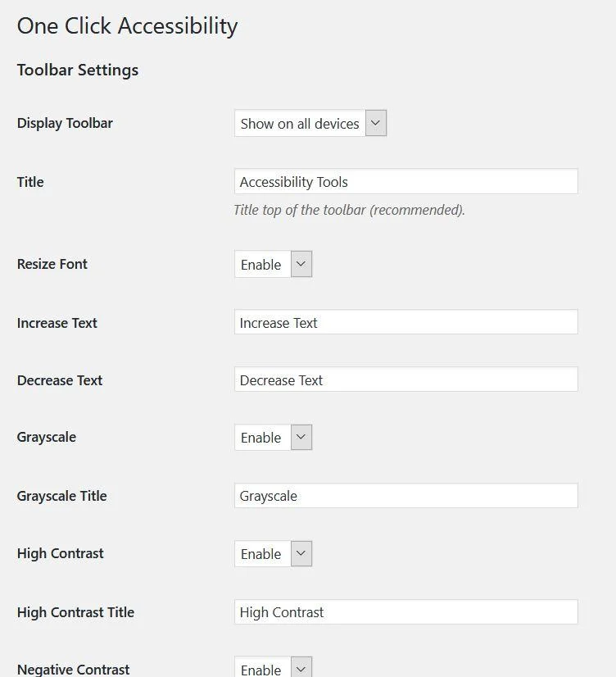Click the Resize Font label

[52, 264]
